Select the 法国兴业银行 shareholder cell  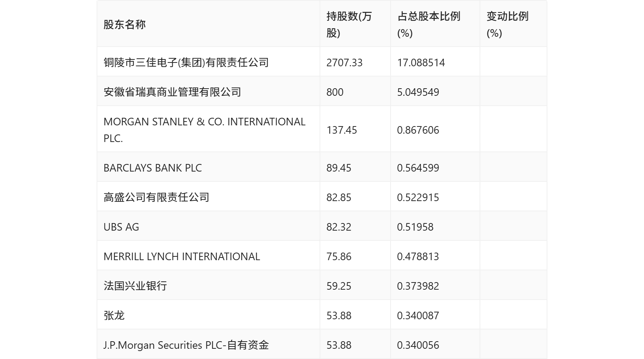(135, 286)
